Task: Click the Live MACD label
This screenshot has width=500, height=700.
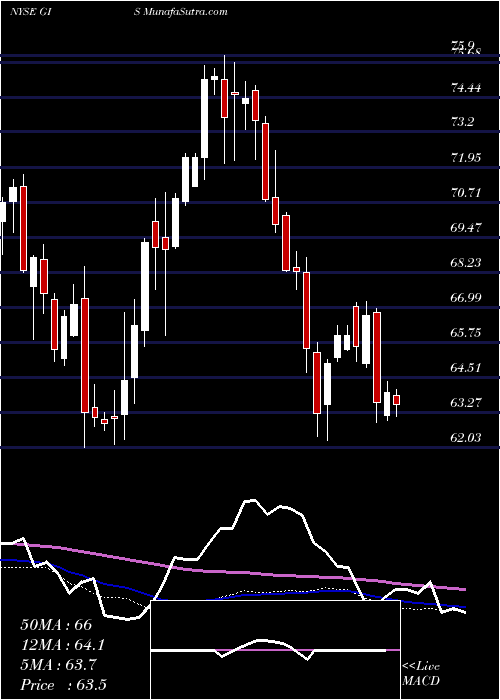Action: click(421, 674)
